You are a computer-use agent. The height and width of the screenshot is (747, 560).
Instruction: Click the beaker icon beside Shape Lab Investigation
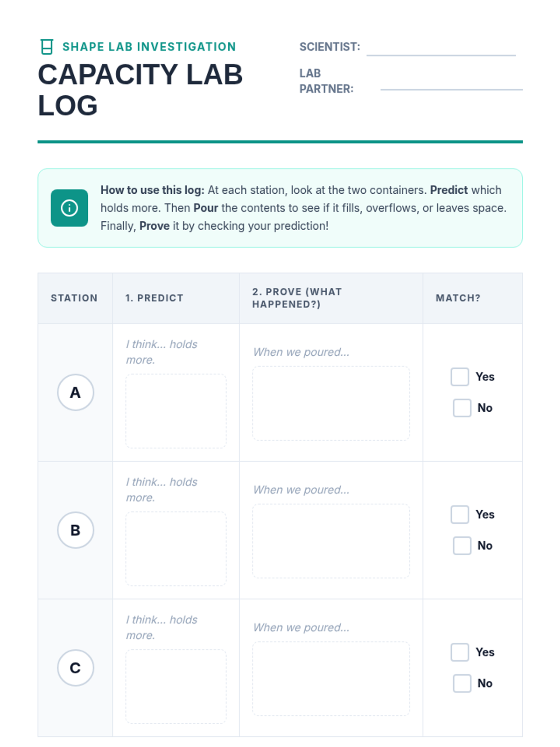click(x=47, y=47)
